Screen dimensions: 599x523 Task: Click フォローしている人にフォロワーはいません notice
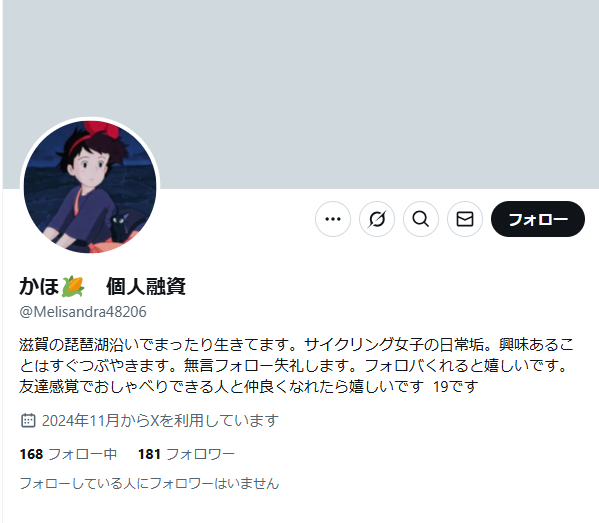[x=149, y=483]
